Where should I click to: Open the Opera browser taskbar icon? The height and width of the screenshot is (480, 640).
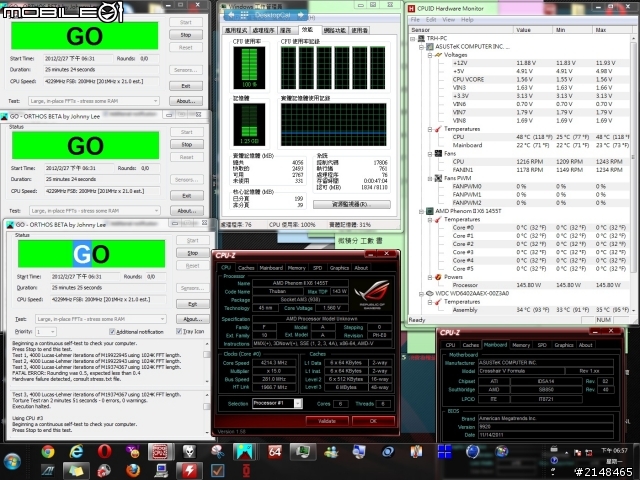coord(104,452)
